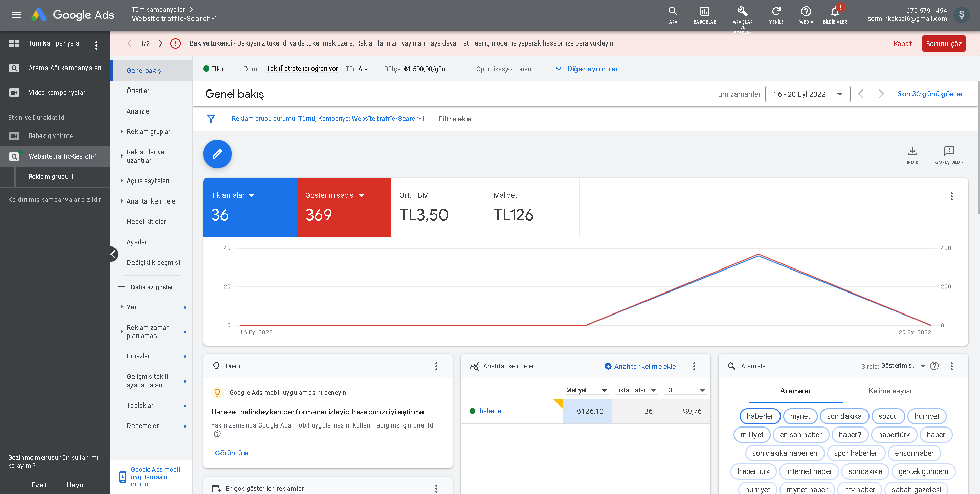Answer Hayır to navigation survey

(75, 485)
